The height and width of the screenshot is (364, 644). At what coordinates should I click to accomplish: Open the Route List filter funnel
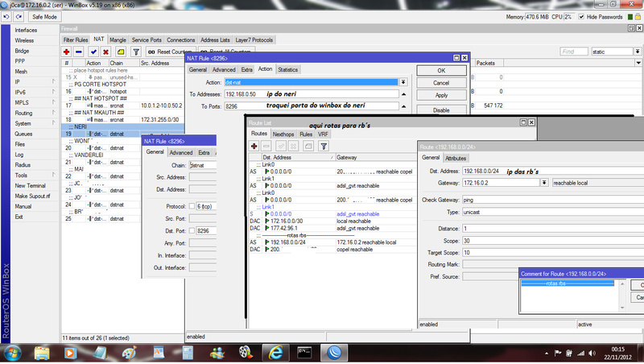point(324,146)
